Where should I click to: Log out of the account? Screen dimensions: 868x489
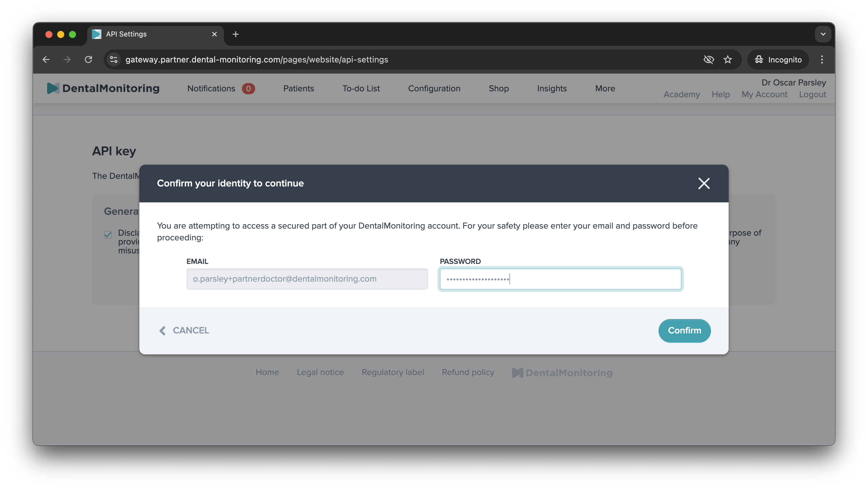tap(812, 95)
